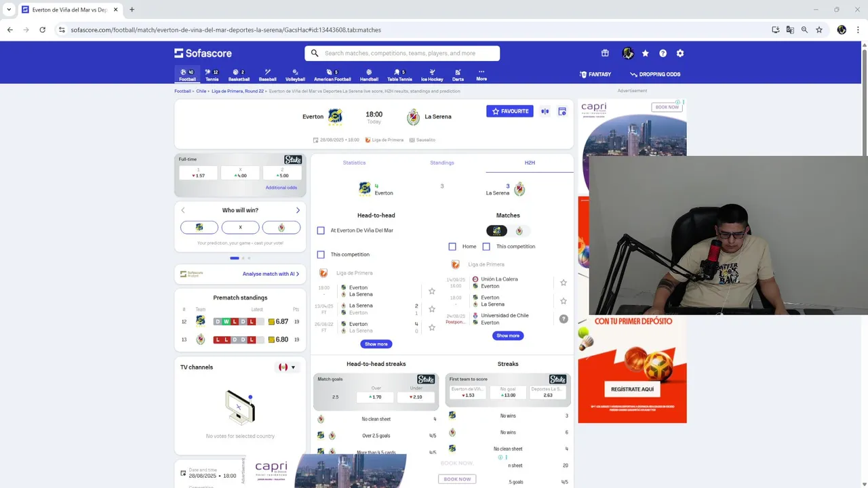This screenshot has width=868, height=488.
Task: Open the Basketball sport tab
Action: (x=239, y=75)
